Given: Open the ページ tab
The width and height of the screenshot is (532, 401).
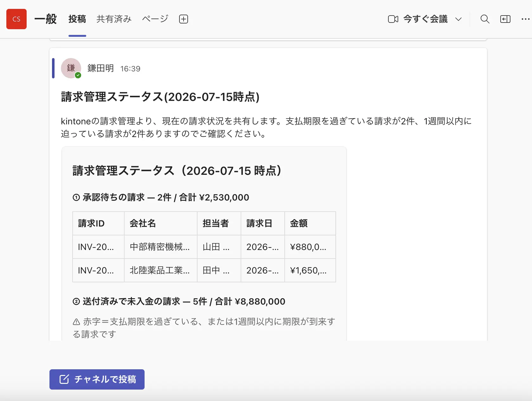Looking at the screenshot, I should coord(155,19).
